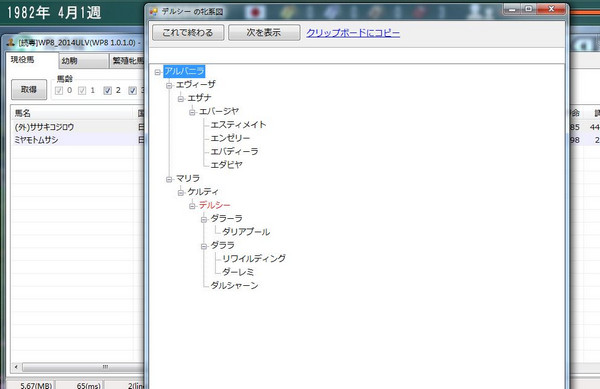The width and height of the screenshot is (600, 389).
Task: Switch to the 繁殖牝馬 tab
Action: tap(127, 61)
